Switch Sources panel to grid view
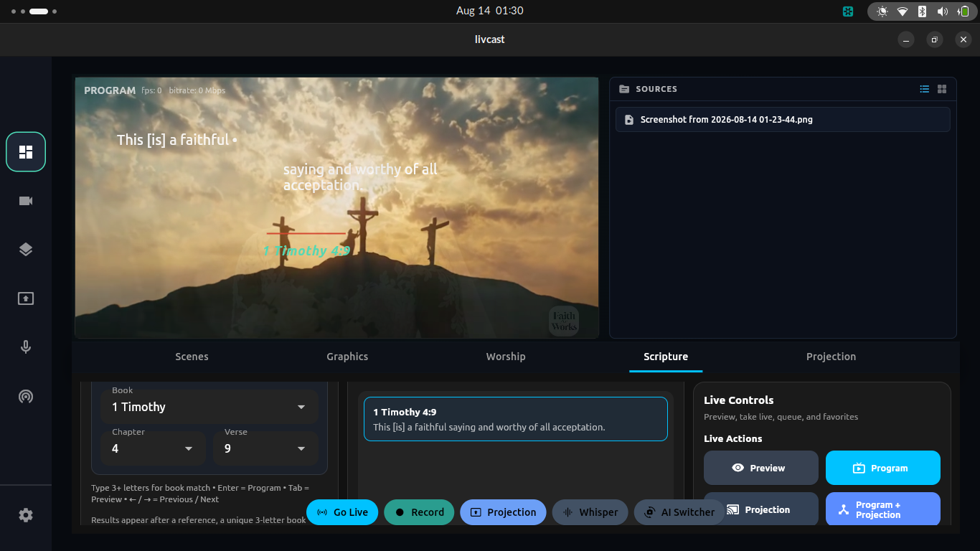 [942, 89]
